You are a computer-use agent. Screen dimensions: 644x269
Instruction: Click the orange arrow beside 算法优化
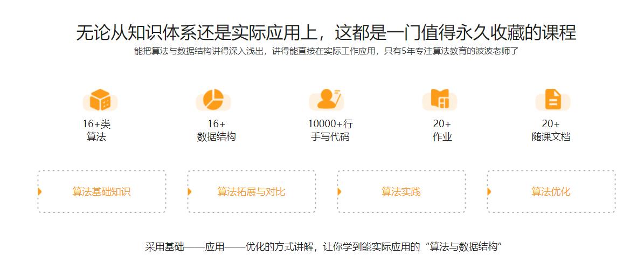489,191
